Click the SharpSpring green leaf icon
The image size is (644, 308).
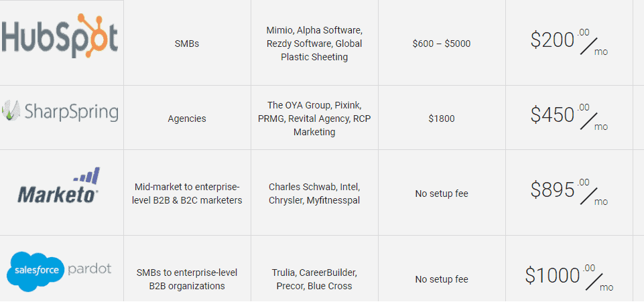10,110
